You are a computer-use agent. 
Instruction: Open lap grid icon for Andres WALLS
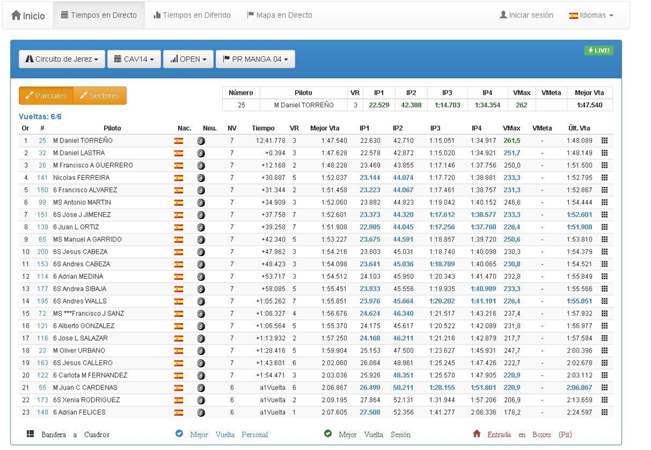pos(604,301)
